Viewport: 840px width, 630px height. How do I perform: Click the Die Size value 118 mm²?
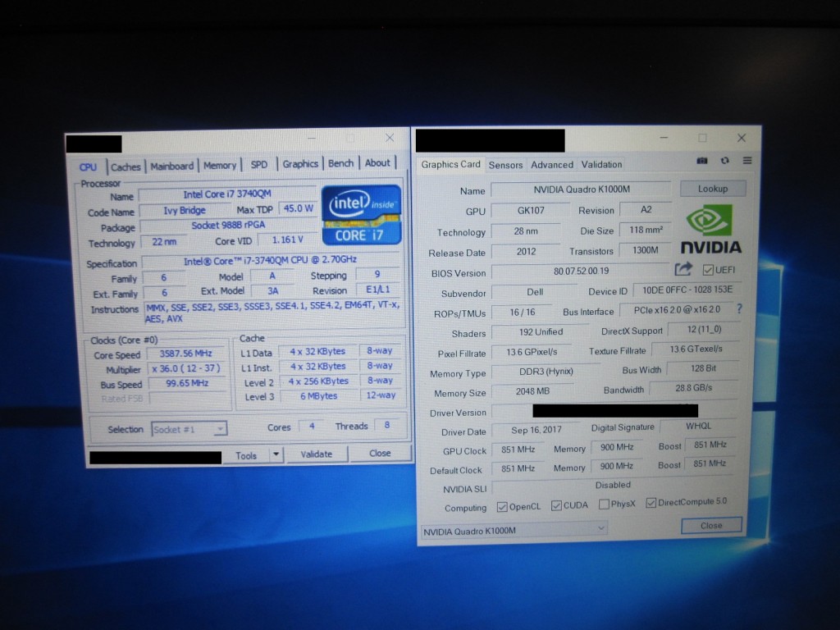[x=646, y=230]
